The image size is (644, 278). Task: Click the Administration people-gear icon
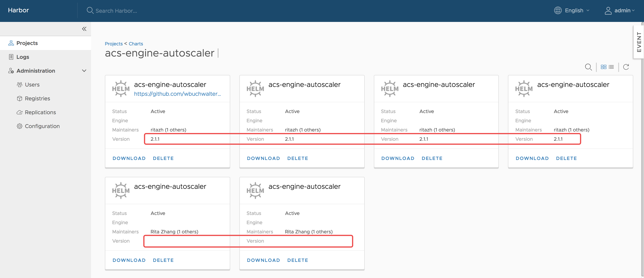(x=11, y=71)
